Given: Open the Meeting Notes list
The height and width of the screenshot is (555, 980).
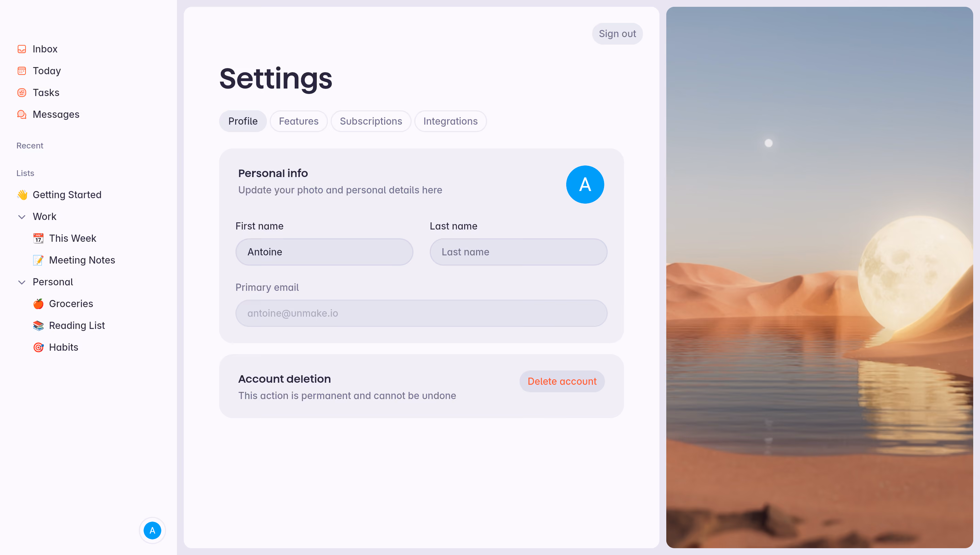Looking at the screenshot, I should point(82,260).
